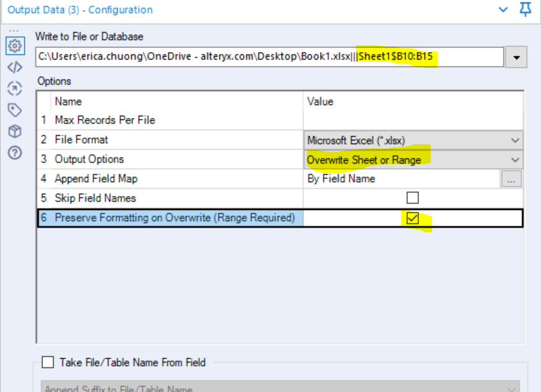Pin the Configuration window
Screen dimensions: 541x392
click(x=526, y=10)
